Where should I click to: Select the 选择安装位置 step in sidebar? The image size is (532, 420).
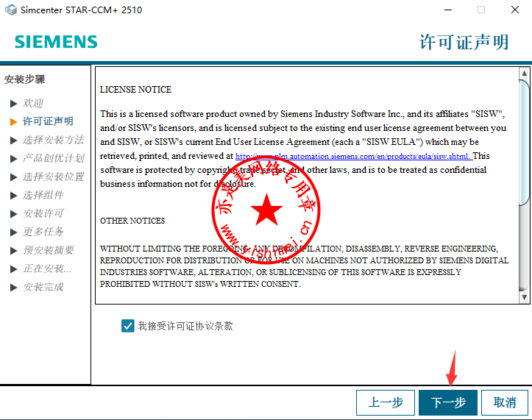tap(53, 177)
